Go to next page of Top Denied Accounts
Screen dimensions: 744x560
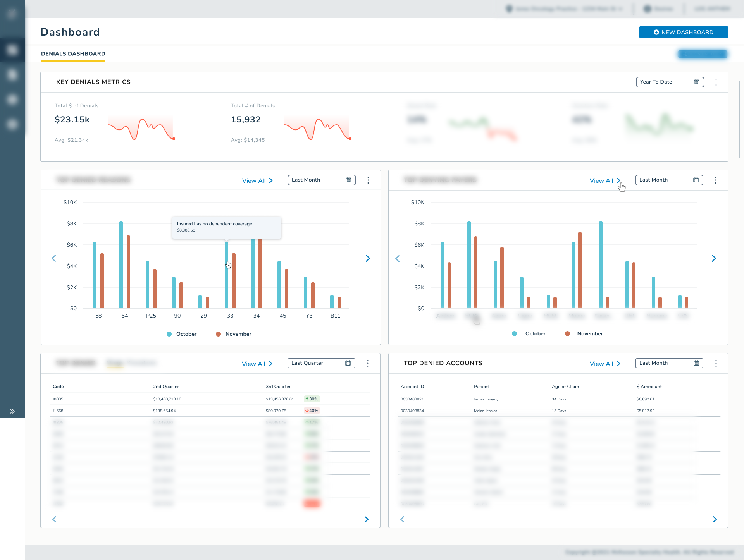pyautogui.click(x=715, y=519)
